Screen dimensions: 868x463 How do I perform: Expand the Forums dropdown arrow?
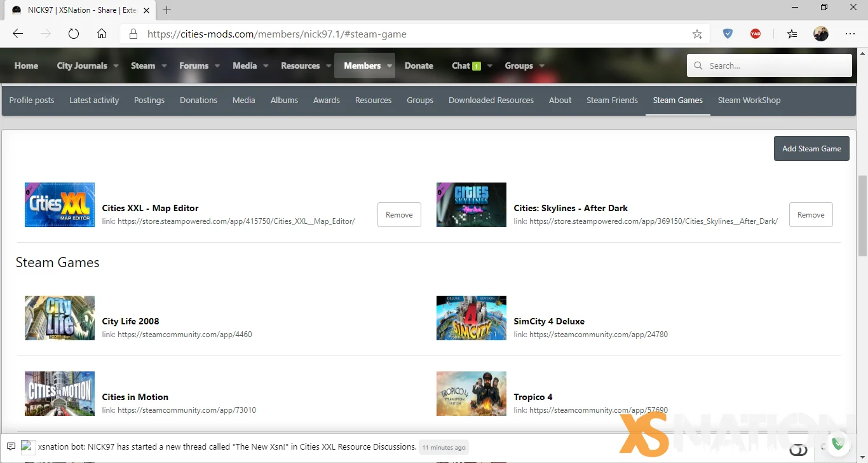(x=217, y=66)
